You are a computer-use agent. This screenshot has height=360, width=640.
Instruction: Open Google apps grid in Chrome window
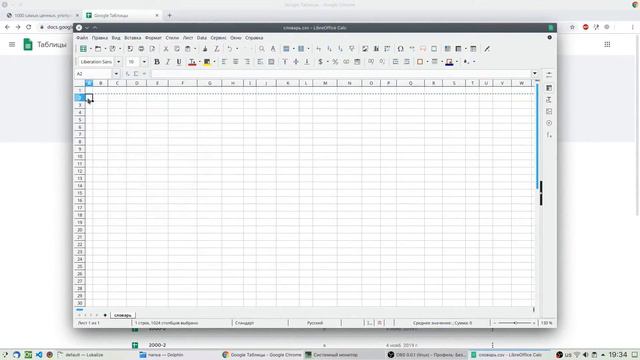(607, 44)
